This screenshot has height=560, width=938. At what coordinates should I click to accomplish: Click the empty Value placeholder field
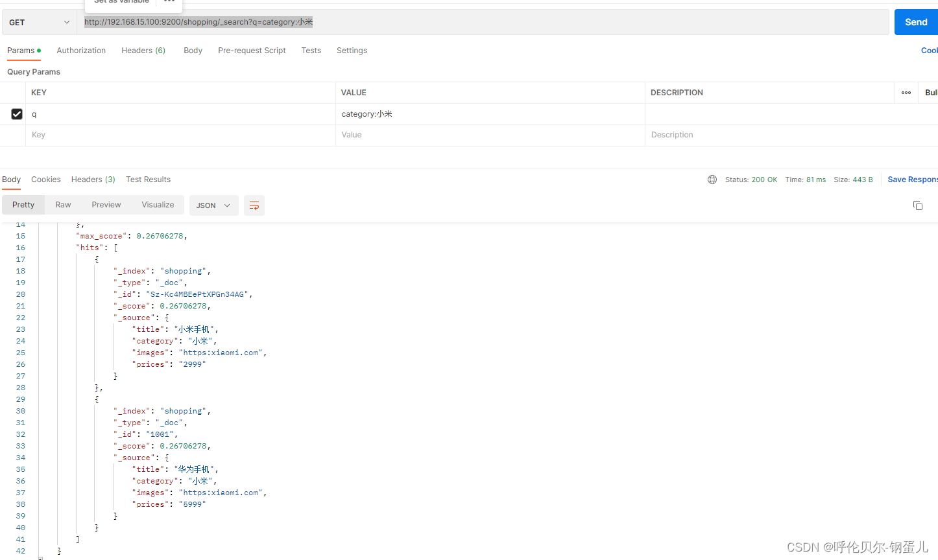(490, 135)
